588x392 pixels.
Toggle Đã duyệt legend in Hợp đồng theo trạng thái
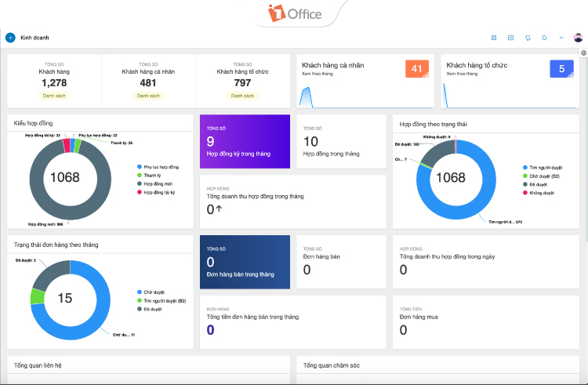pyautogui.click(x=535, y=184)
